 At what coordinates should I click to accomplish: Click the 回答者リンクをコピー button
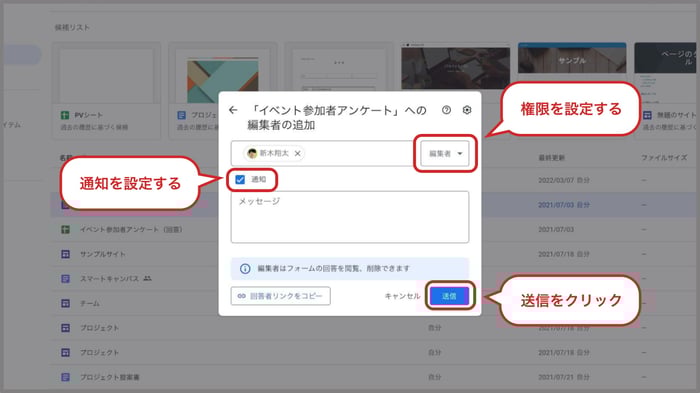click(x=280, y=296)
